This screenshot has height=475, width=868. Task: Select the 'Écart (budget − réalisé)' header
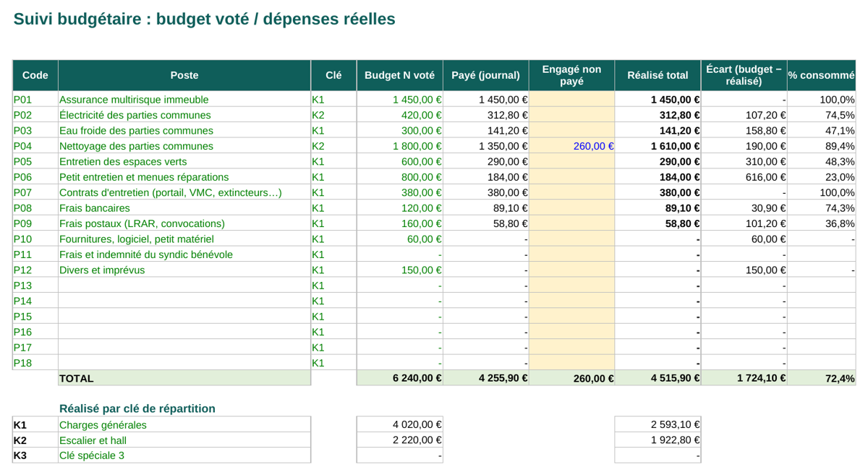pyautogui.click(x=744, y=75)
